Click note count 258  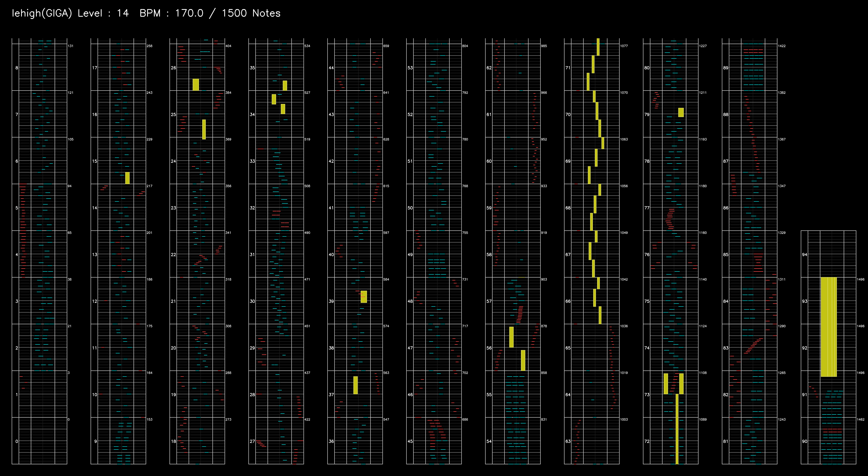pyautogui.click(x=149, y=46)
